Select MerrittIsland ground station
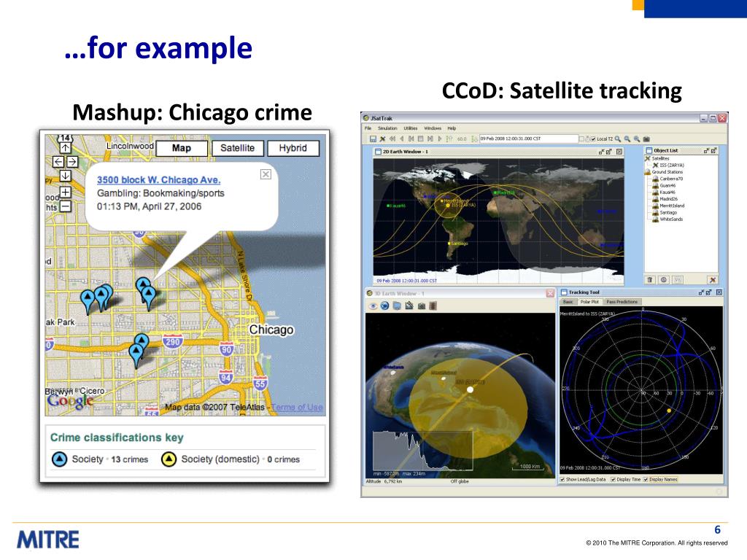 [x=668, y=206]
